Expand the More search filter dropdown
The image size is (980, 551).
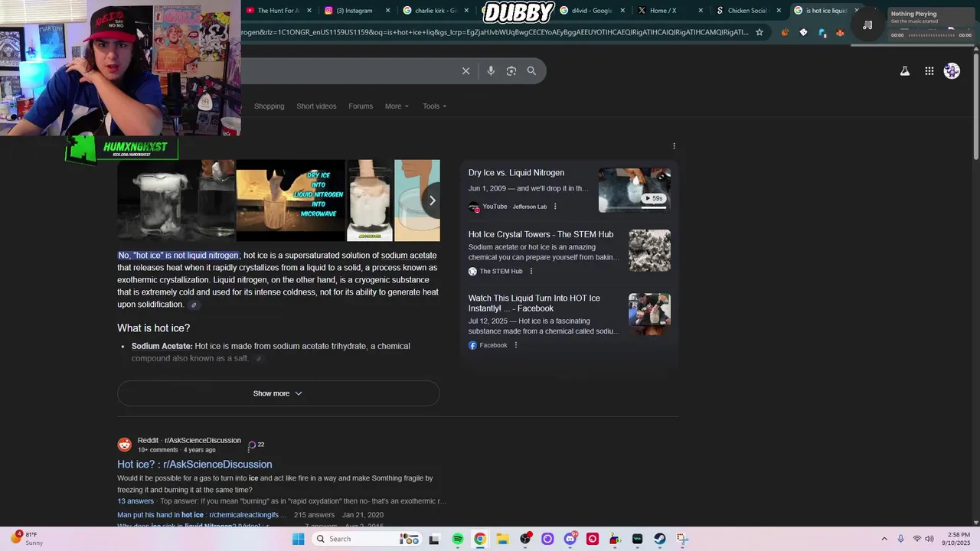point(397,106)
